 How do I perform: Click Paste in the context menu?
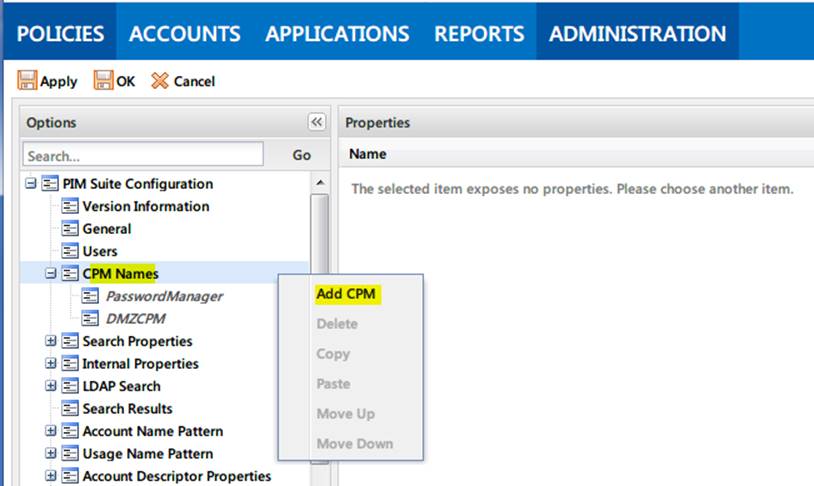tap(333, 384)
